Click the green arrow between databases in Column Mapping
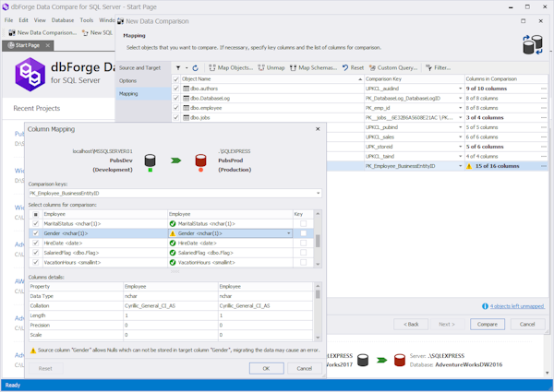 tap(175, 160)
